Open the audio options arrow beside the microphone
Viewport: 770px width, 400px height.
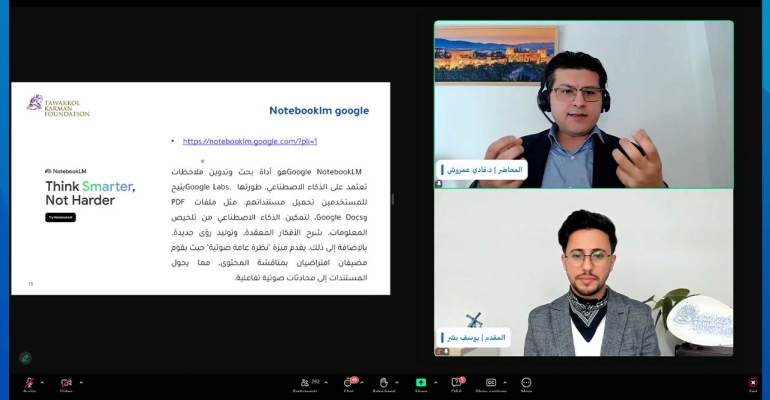[x=42, y=382]
